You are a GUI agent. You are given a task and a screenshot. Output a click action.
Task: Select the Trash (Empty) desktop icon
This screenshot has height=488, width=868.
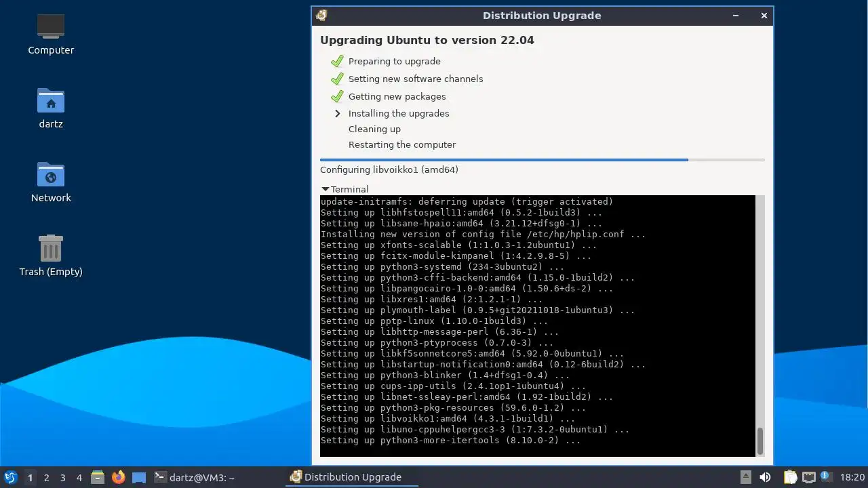coord(51,256)
